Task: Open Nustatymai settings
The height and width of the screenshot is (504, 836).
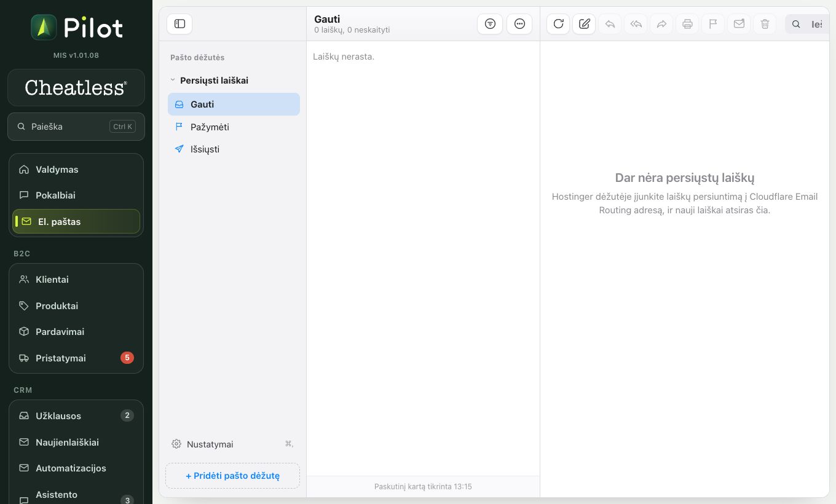Action: [232, 444]
